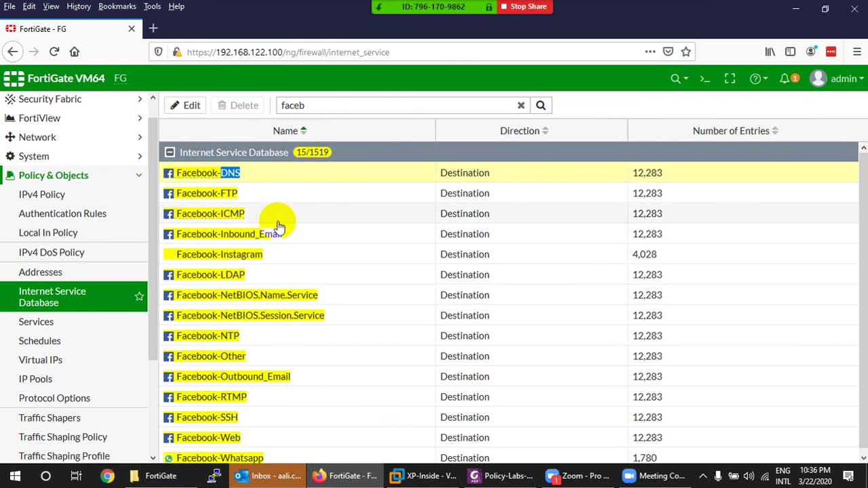Open Firefox Tools menu
The image size is (868, 488).
pyautogui.click(x=152, y=6)
